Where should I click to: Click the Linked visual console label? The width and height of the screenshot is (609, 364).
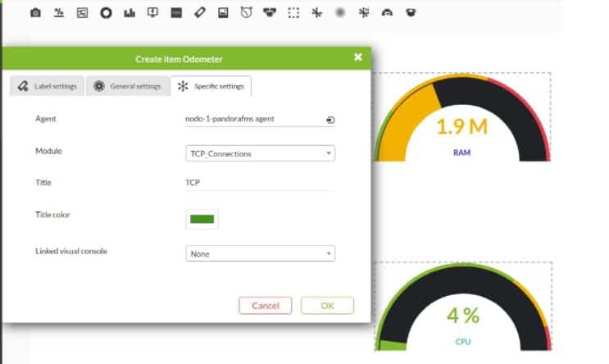[71, 251]
